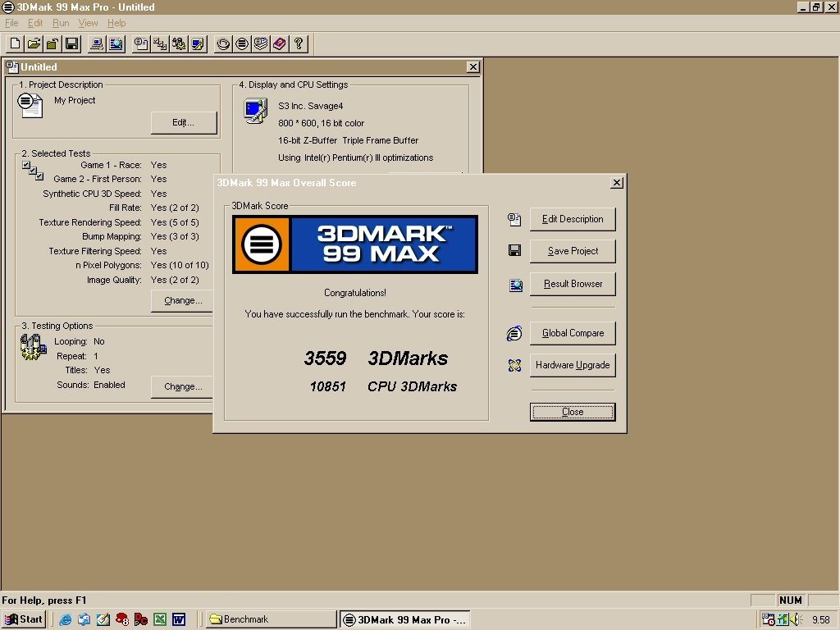
Task: Open the Edit menu
Action: point(35,23)
